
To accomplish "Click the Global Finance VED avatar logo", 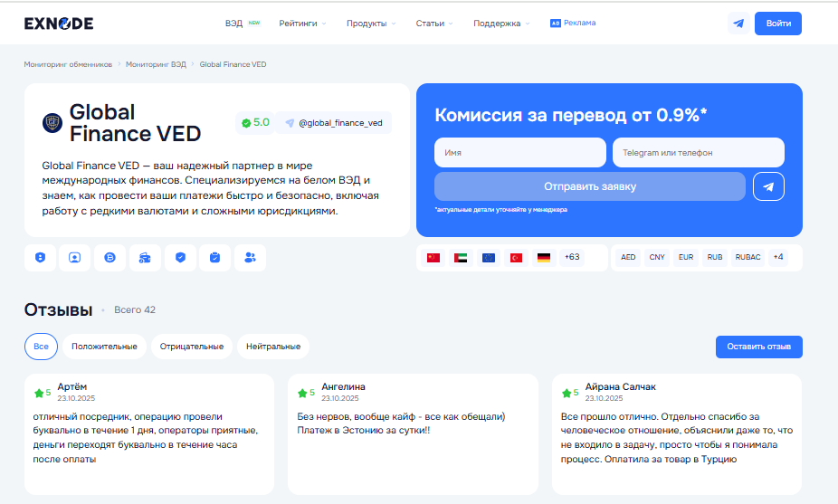I will click(x=52, y=123).
